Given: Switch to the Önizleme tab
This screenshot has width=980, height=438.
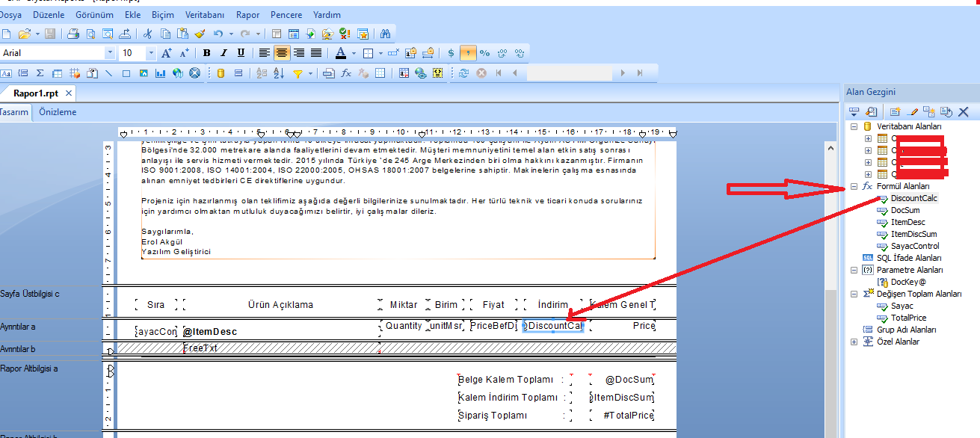Looking at the screenshot, I should pyautogui.click(x=58, y=112).
